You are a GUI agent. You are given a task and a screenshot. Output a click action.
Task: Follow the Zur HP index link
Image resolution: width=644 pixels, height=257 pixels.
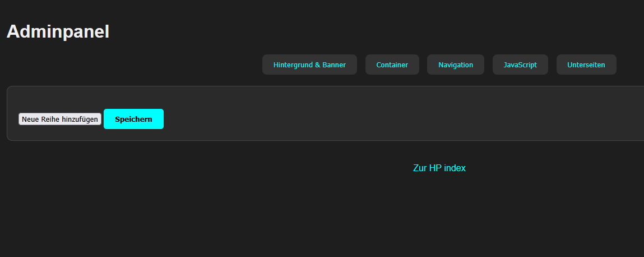tap(439, 168)
